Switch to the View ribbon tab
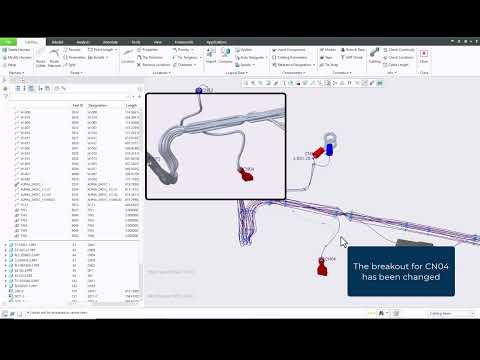This screenshot has width=480, height=360. click(x=158, y=42)
